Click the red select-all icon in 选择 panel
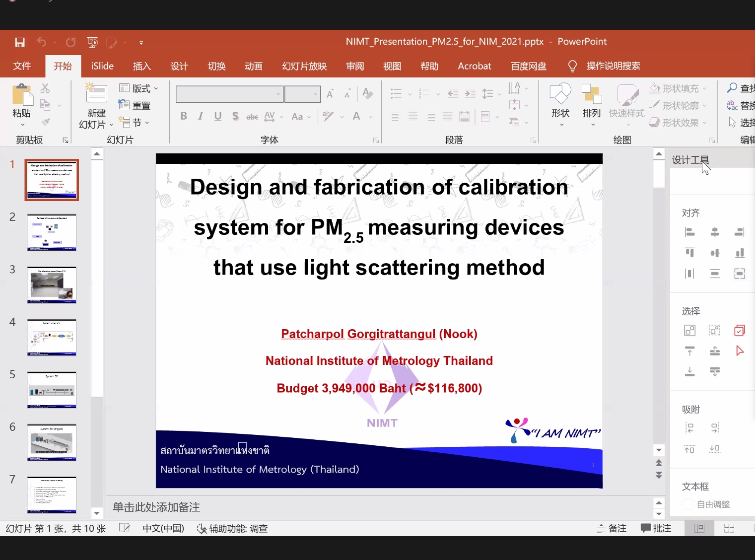 click(x=739, y=330)
